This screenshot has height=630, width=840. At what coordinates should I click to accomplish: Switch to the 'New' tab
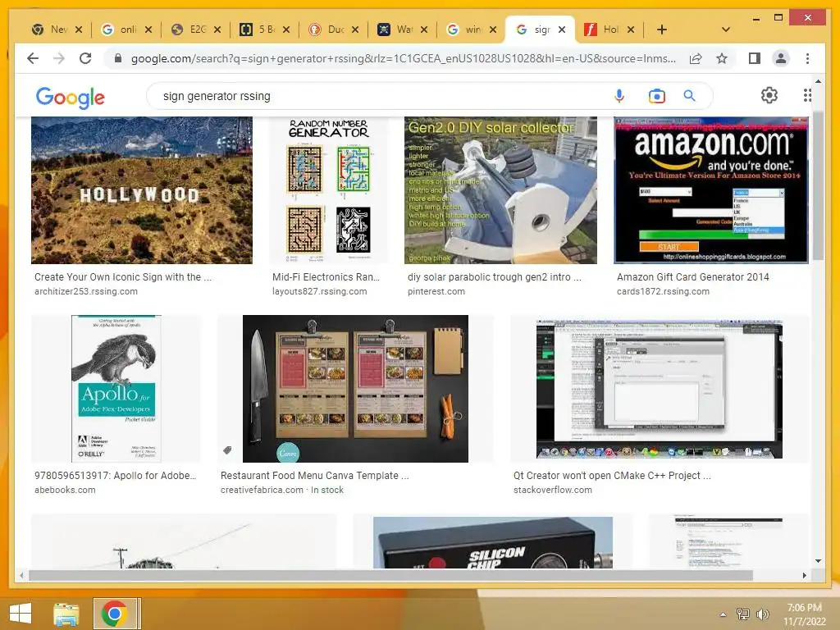[50, 30]
